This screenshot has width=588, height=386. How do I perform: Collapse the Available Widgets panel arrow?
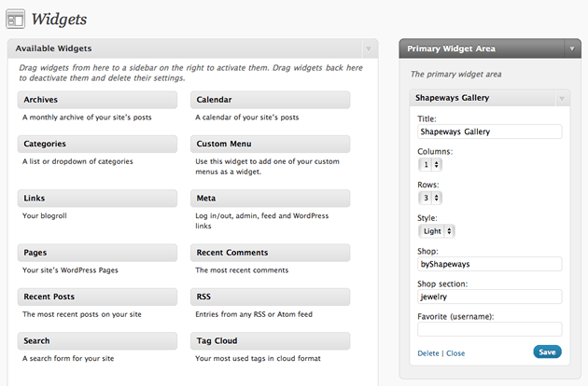(x=369, y=48)
